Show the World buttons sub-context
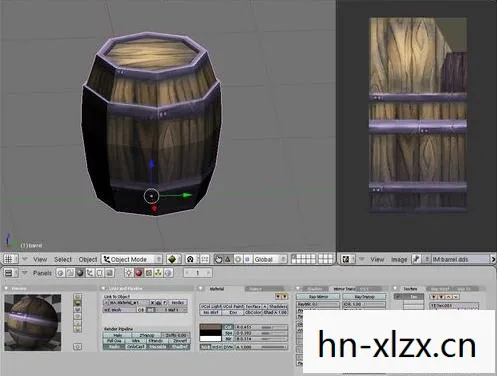The image size is (497, 376). point(168,273)
